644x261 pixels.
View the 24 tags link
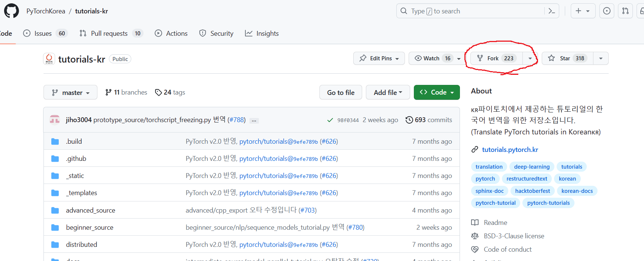[170, 92]
